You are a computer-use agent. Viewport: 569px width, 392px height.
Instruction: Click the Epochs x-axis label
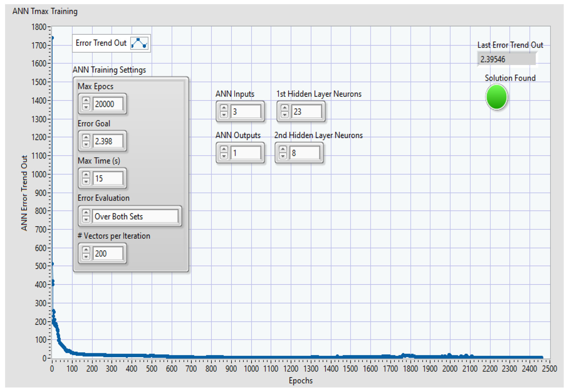[x=300, y=381]
